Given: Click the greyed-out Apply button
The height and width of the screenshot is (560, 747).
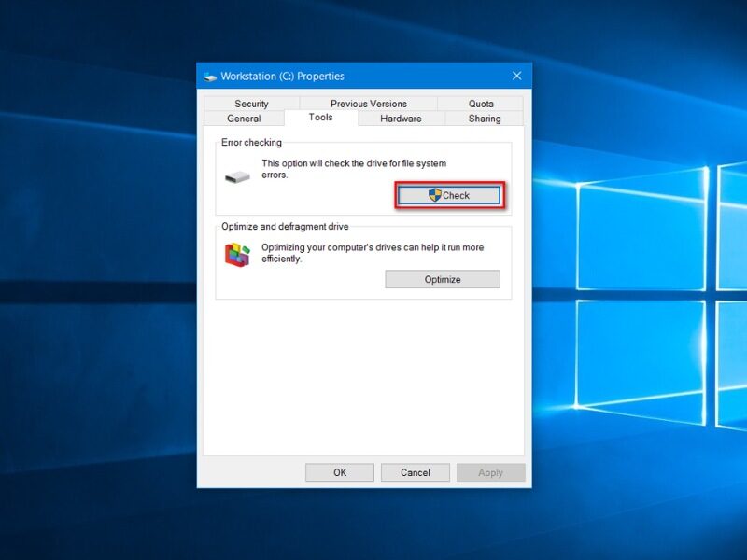Looking at the screenshot, I should point(490,472).
